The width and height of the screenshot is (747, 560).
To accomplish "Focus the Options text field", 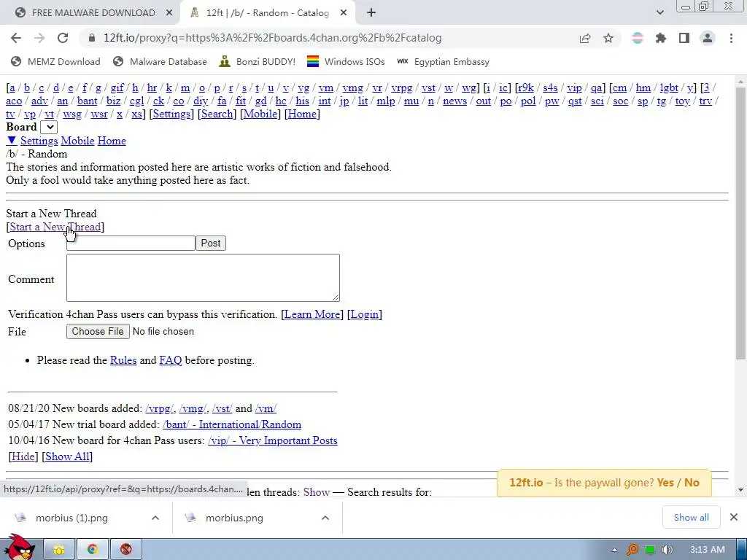I will coord(131,244).
